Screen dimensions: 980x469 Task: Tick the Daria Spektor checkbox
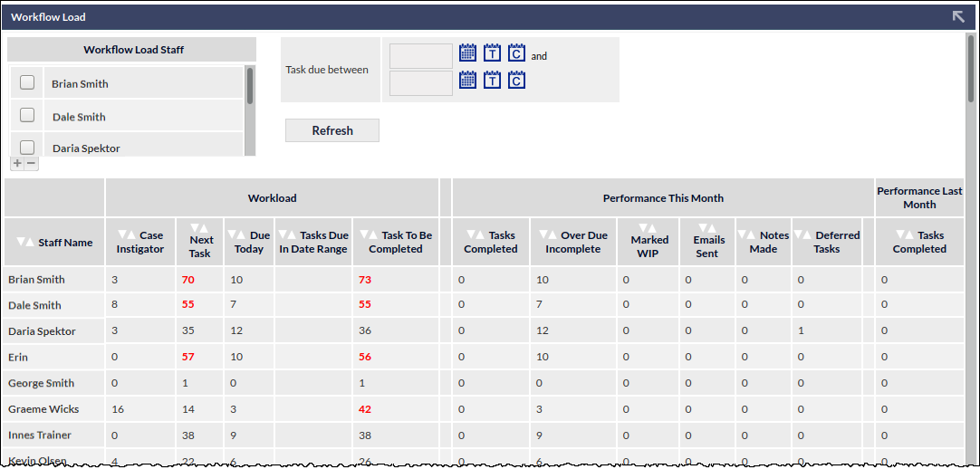coord(27,148)
